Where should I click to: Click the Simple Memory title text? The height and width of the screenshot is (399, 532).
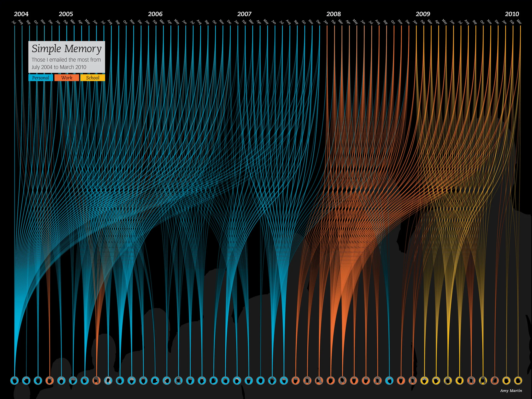click(67, 49)
